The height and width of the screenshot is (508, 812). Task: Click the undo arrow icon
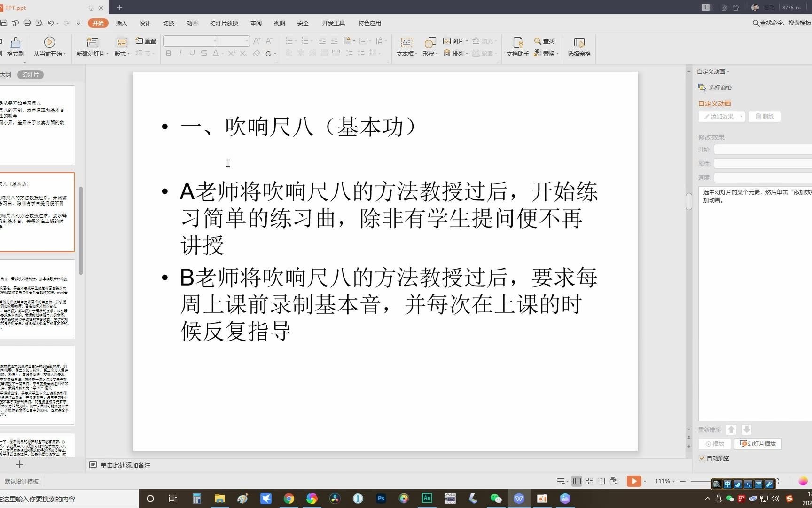click(x=51, y=23)
